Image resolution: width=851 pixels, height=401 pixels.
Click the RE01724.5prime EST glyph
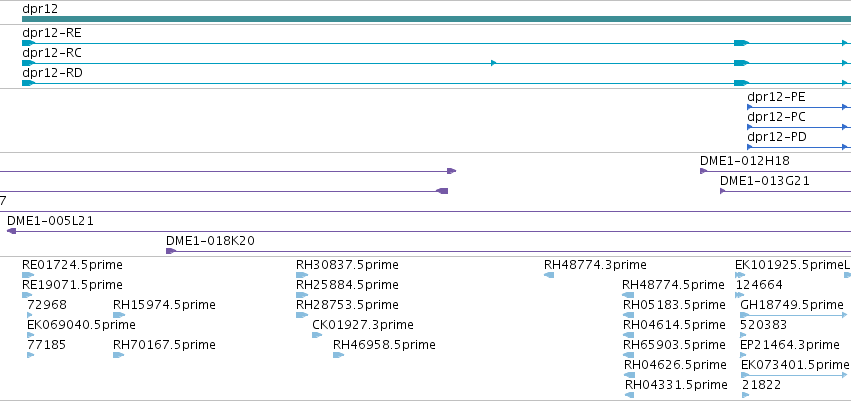coord(28,275)
